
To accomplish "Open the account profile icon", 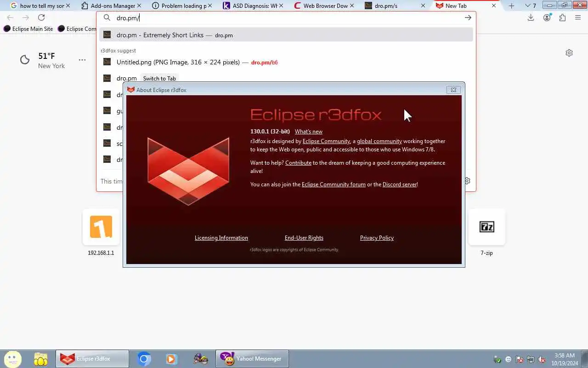I will [547, 17].
